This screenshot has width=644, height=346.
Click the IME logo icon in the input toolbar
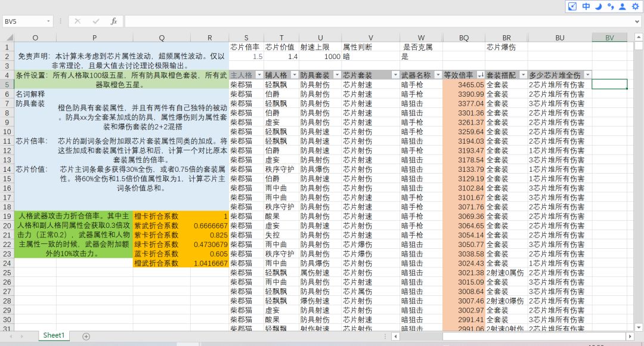[572, 6]
